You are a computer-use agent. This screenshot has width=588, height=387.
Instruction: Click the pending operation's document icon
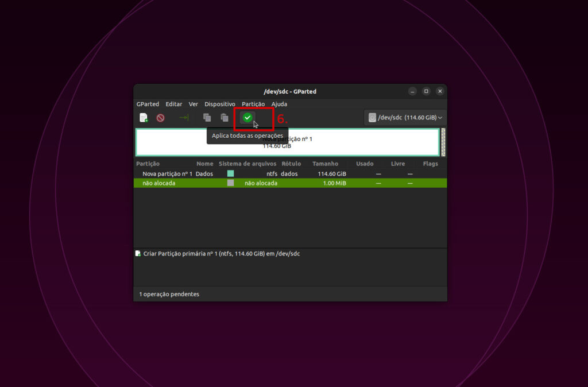(138, 253)
